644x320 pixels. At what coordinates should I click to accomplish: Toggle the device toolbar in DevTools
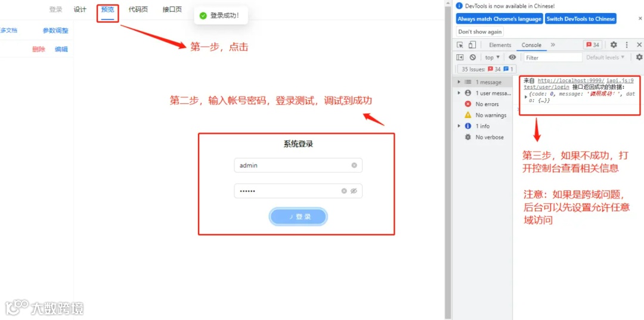[472, 45]
